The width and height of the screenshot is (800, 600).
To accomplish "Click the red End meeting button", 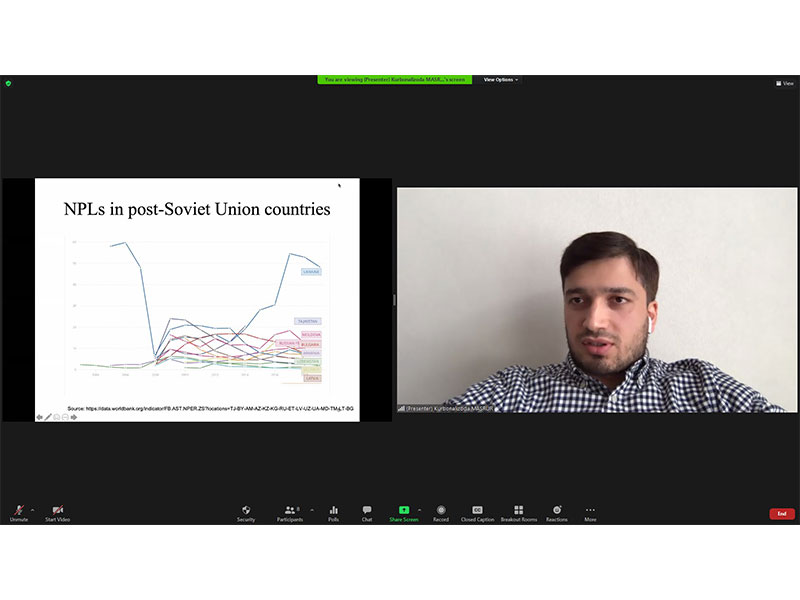I will point(782,514).
